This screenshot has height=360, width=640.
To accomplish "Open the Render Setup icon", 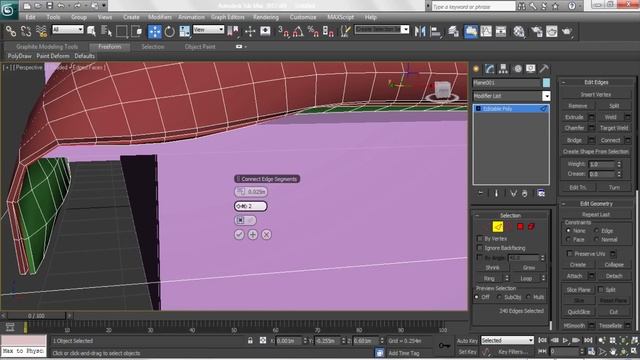I will [536, 31].
